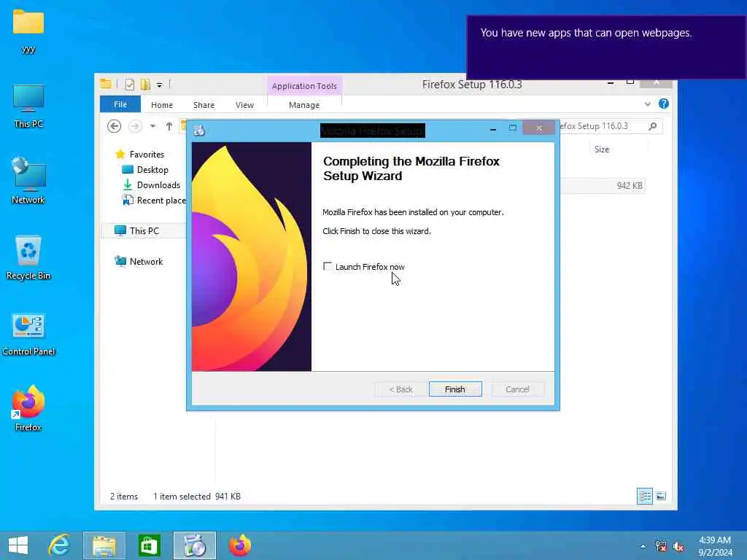Switch to File Explorer on the taskbar

tap(104, 545)
